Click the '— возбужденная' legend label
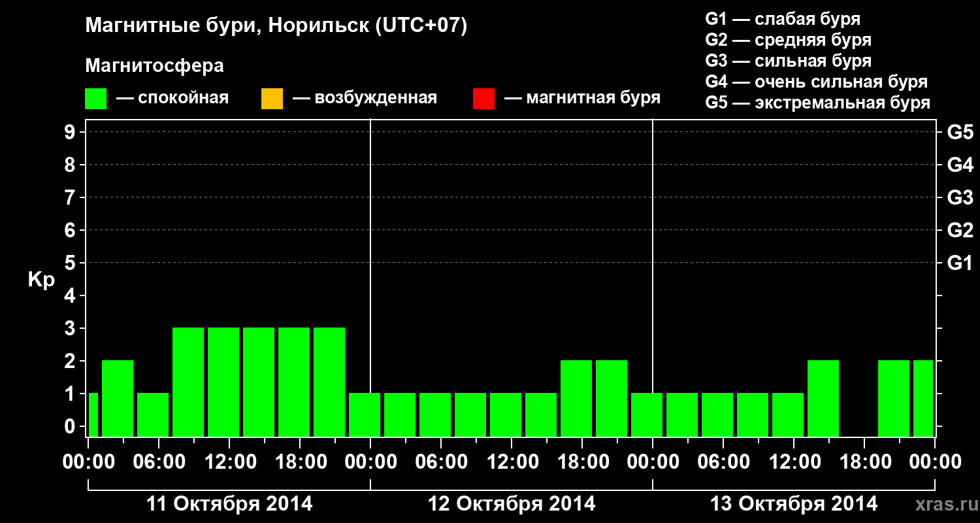 (x=365, y=99)
